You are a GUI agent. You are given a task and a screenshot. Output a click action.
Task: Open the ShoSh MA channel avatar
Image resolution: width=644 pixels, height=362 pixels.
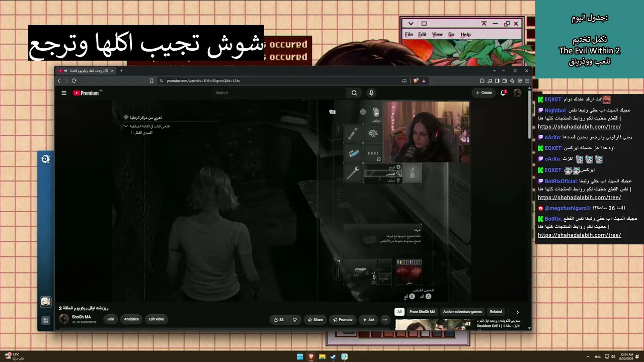pyautogui.click(x=64, y=319)
